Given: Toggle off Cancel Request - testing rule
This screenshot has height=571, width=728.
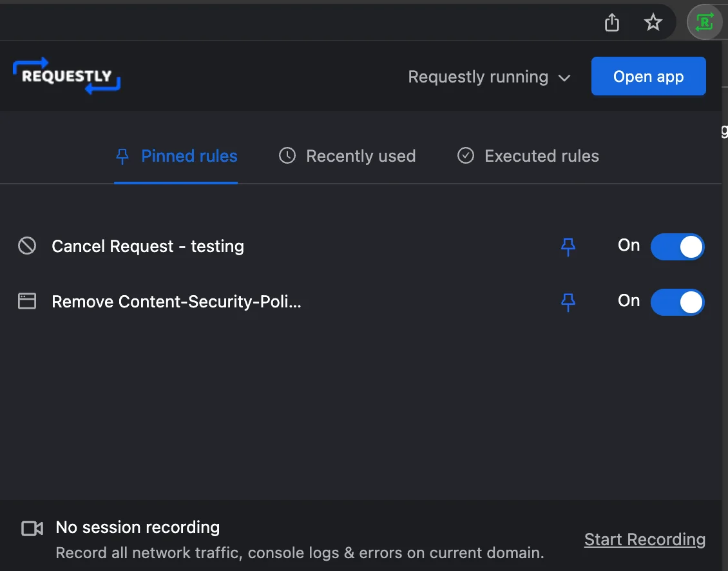Looking at the screenshot, I should point(677,247).
